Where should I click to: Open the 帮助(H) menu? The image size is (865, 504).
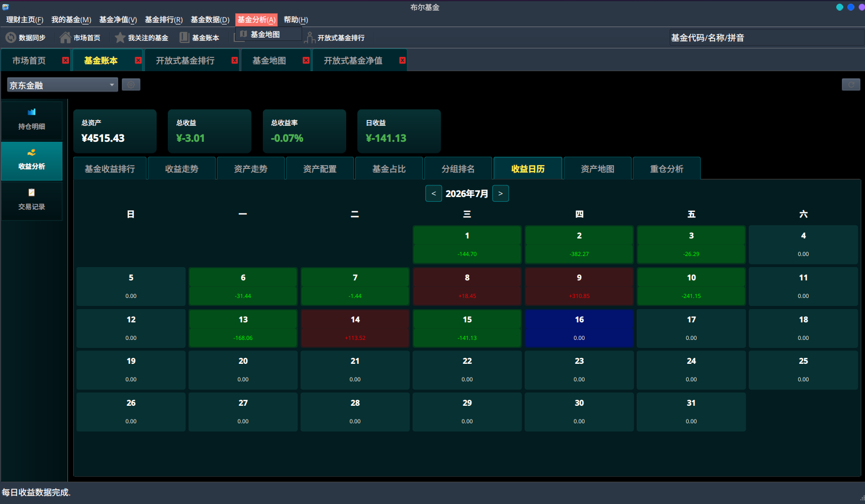[x=296, y=20]
